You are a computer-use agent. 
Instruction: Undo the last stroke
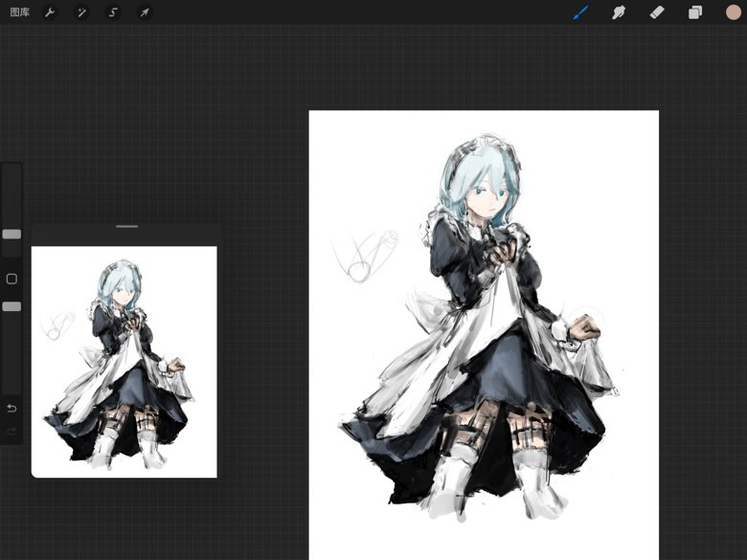[x=11, y=408]
